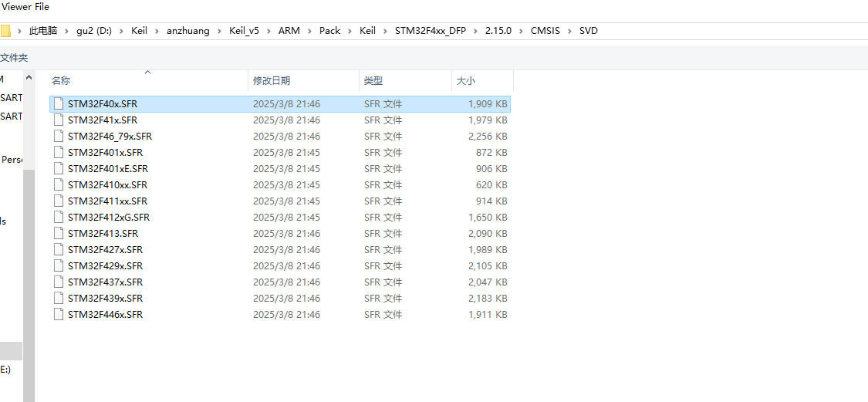The width and height of the screenshot is (868, 402).
Task: Click the STM32F429x.SFR file icon
Action: click(59, 265)
